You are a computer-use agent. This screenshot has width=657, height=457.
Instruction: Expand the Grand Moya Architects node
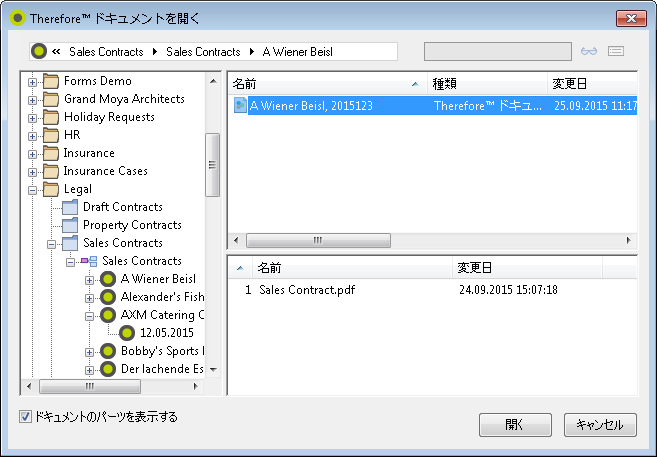click(32, 100)
